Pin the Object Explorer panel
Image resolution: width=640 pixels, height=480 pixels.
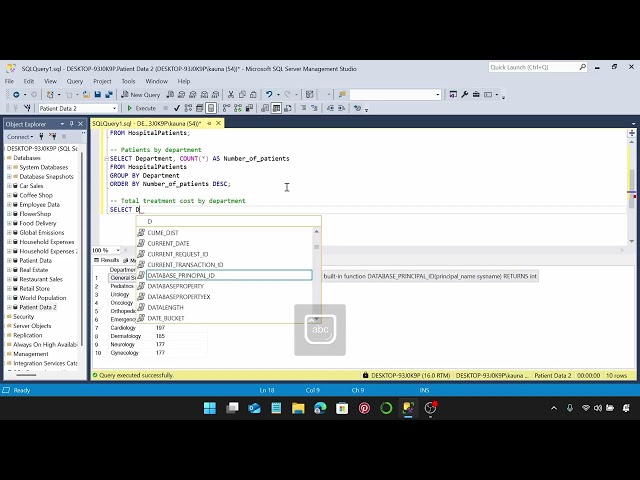[71, 124]
